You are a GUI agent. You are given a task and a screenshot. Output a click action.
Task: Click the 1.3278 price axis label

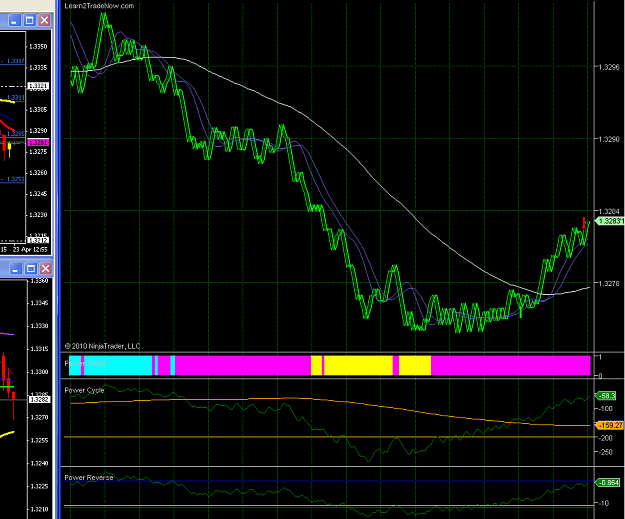tap(609, 283)
